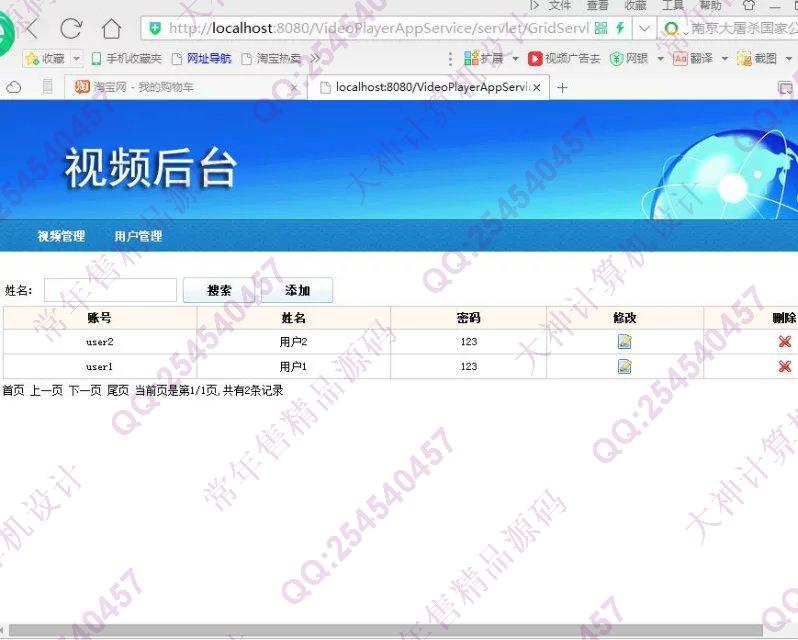Screen dimensions: 798x640
Task: Open the sidebar list icon beside tabs
Action: coord(47,86)
